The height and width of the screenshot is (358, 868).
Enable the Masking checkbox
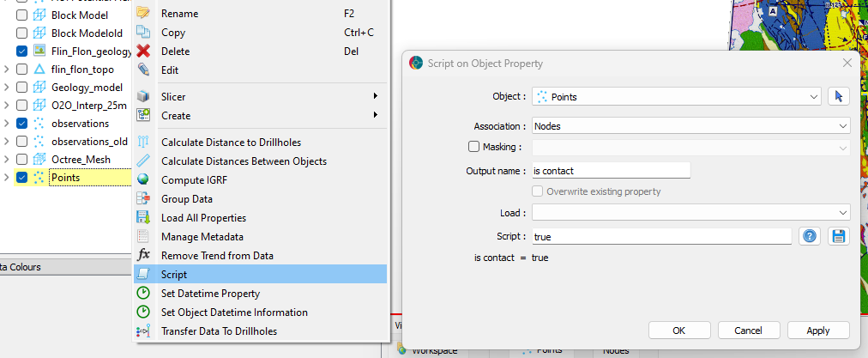point(474,148)
